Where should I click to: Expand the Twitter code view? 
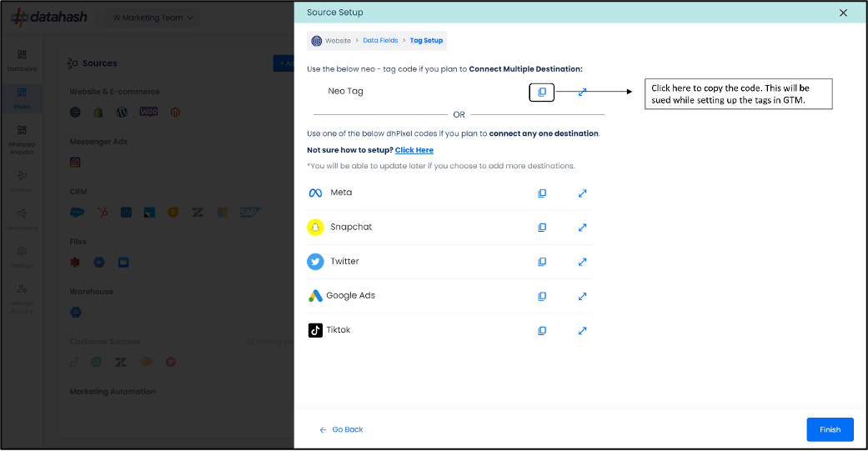coord(582,262)
